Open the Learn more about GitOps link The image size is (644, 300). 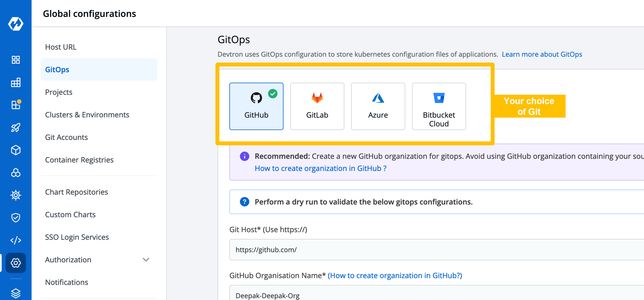click(542, 54)
